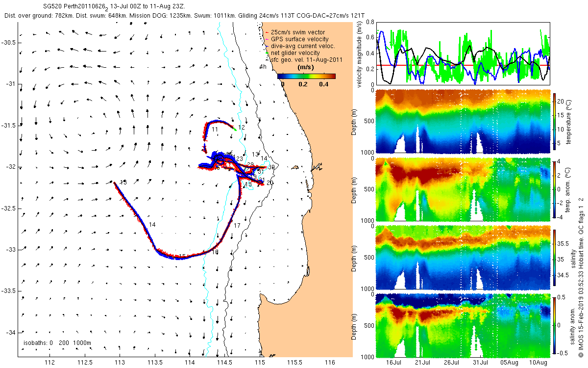
Task: Click latitude tick label '-32.5'
Action: click(9, 209)
